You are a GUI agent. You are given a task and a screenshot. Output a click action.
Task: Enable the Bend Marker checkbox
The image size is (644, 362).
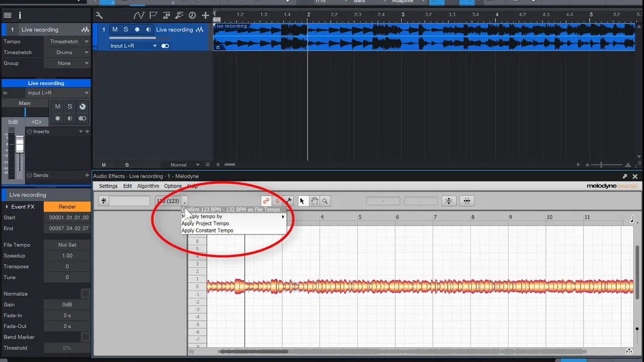point(86,337)
